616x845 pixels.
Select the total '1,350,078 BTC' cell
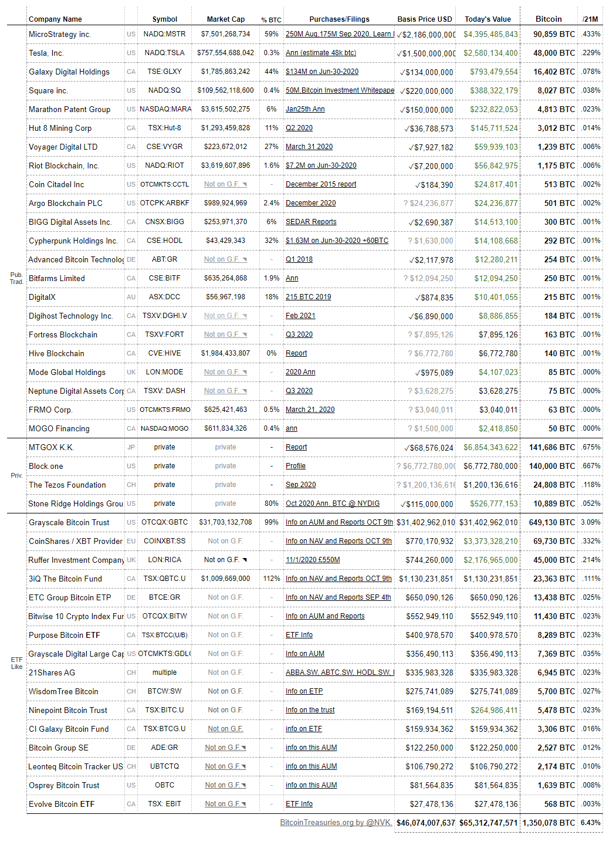coord(549,823)
